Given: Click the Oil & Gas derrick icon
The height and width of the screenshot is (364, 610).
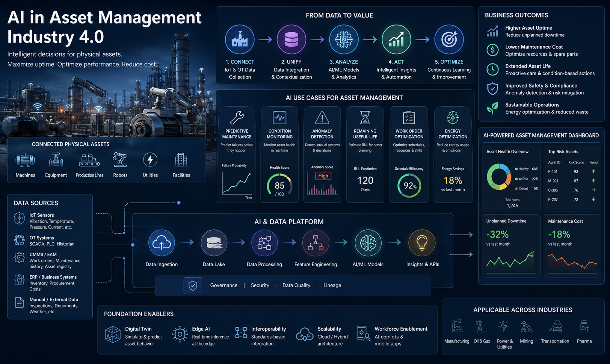Looking at the screenshot, I should pyautogui.click(x=479, y=326).
